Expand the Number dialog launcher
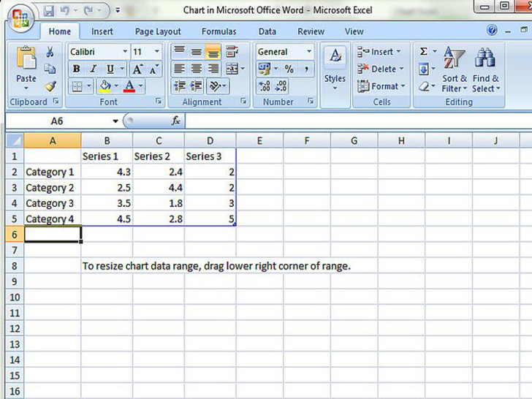The image size is (532, 399). (311, 101)
